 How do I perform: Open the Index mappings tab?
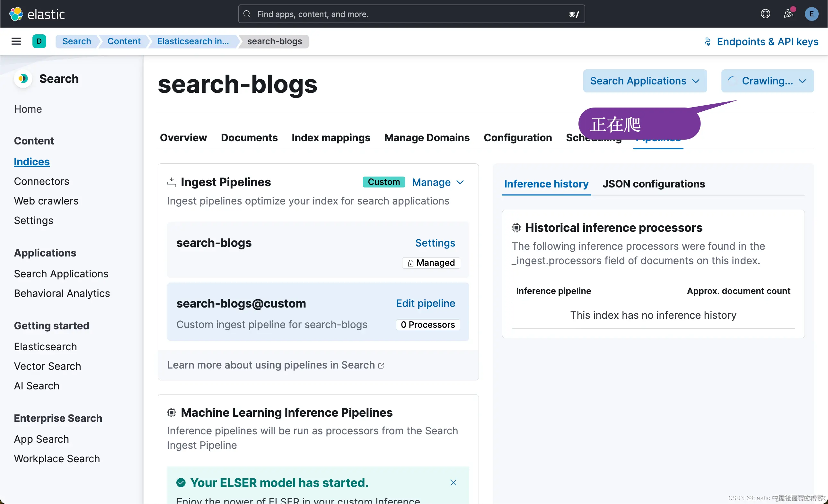[331, 138]
